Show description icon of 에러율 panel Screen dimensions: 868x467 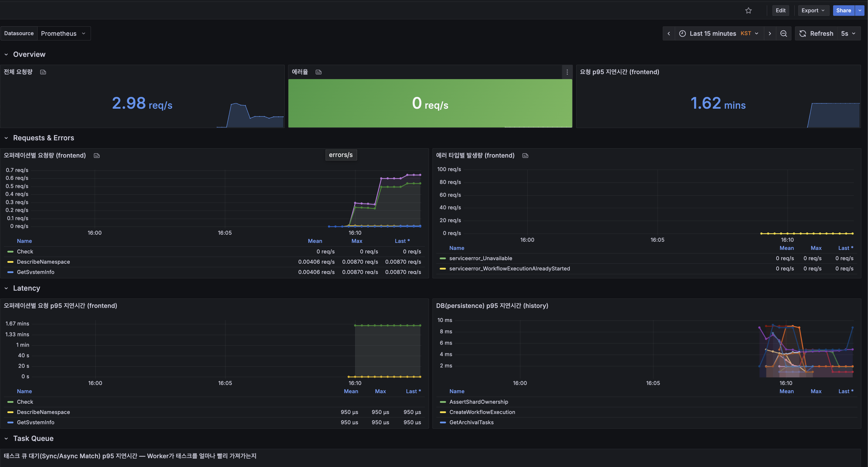tap(318, 72)
